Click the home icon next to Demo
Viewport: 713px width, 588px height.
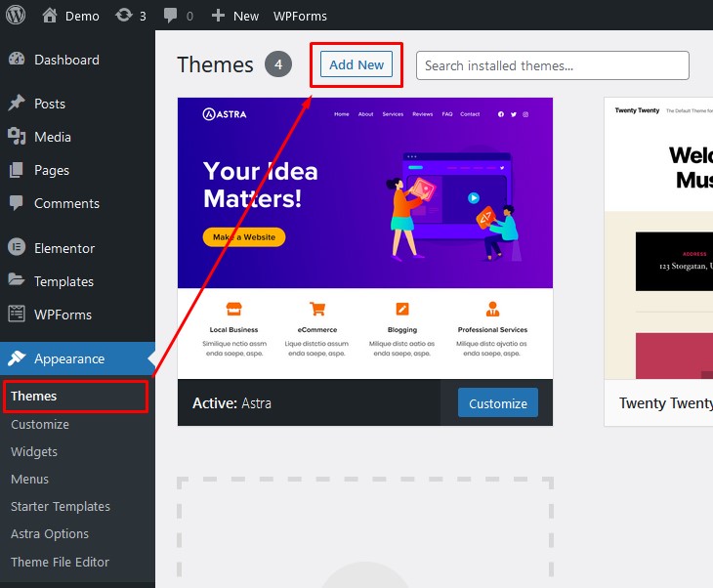click(50, 16)
